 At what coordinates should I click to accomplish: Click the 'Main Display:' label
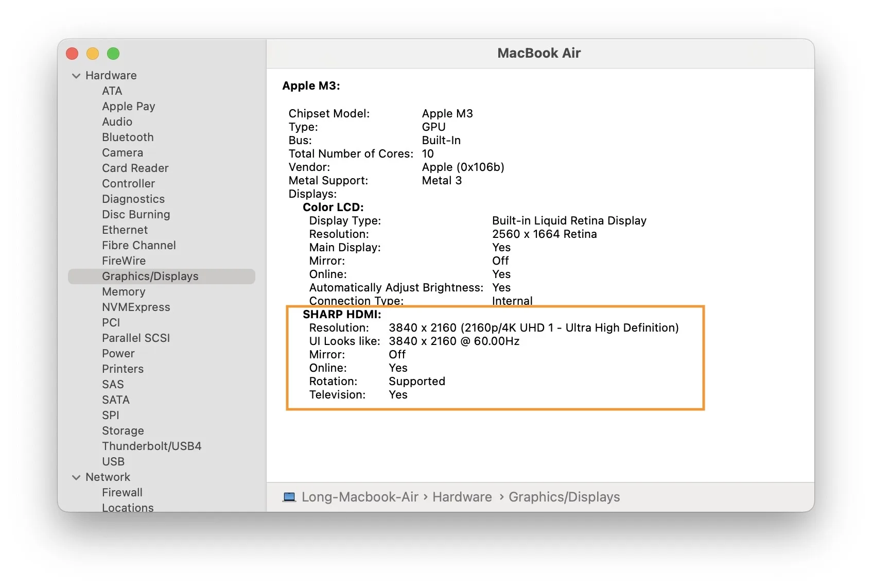click(345, 248)
